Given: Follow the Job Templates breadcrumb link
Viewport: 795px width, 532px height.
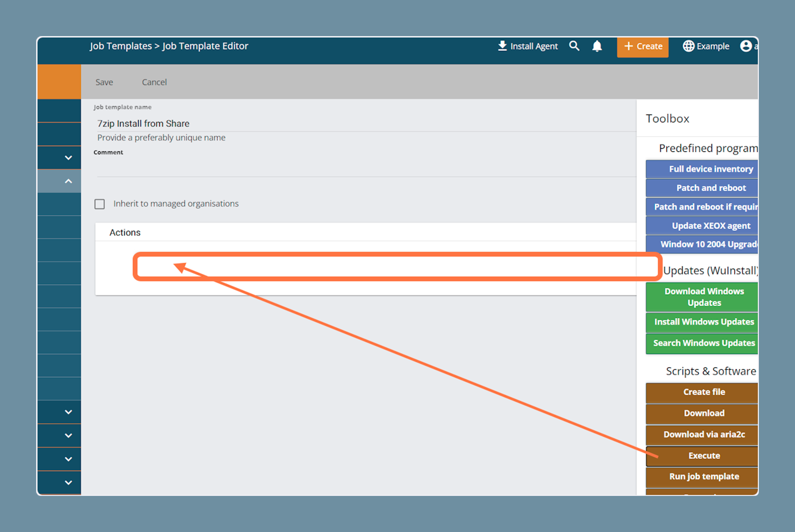Looking at the screenshot, I should [121, 46].
